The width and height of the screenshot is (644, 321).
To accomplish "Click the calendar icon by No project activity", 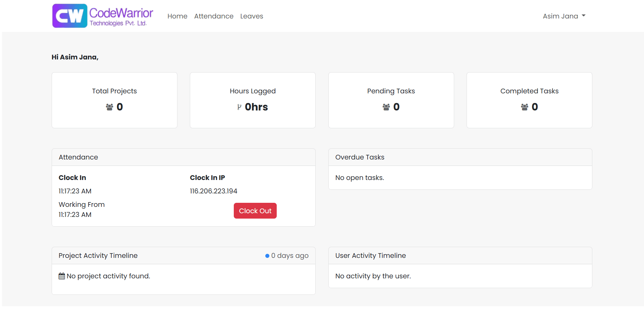I will pyautogui.click(x=62, y=276).
